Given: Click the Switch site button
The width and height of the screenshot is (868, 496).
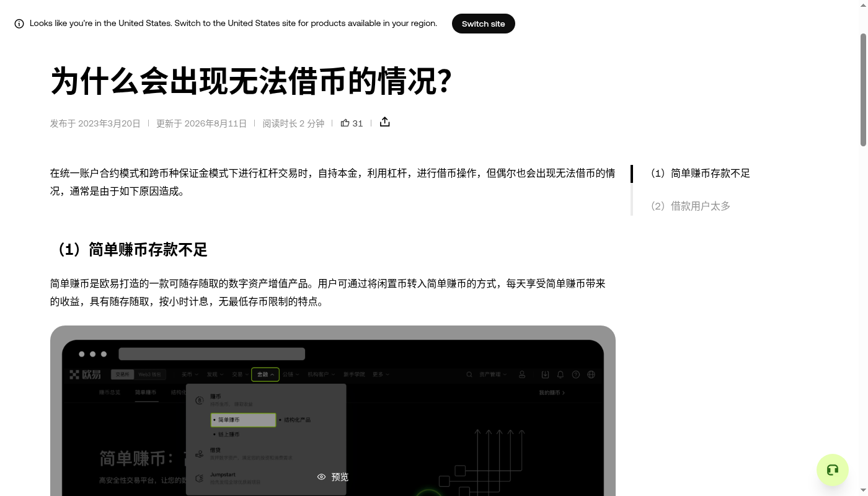Looking at the screenshot, I should [483, 24].
